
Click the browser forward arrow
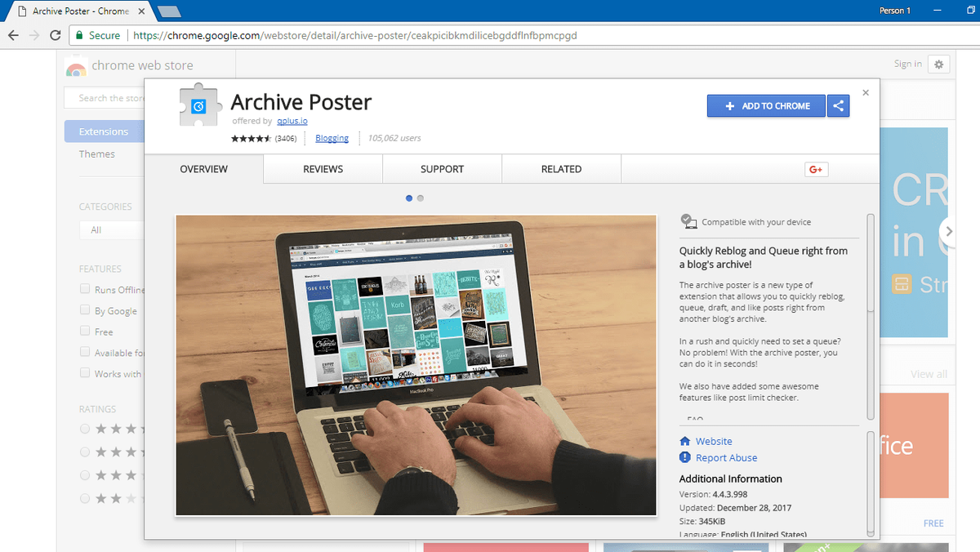[x=34, y=36]
